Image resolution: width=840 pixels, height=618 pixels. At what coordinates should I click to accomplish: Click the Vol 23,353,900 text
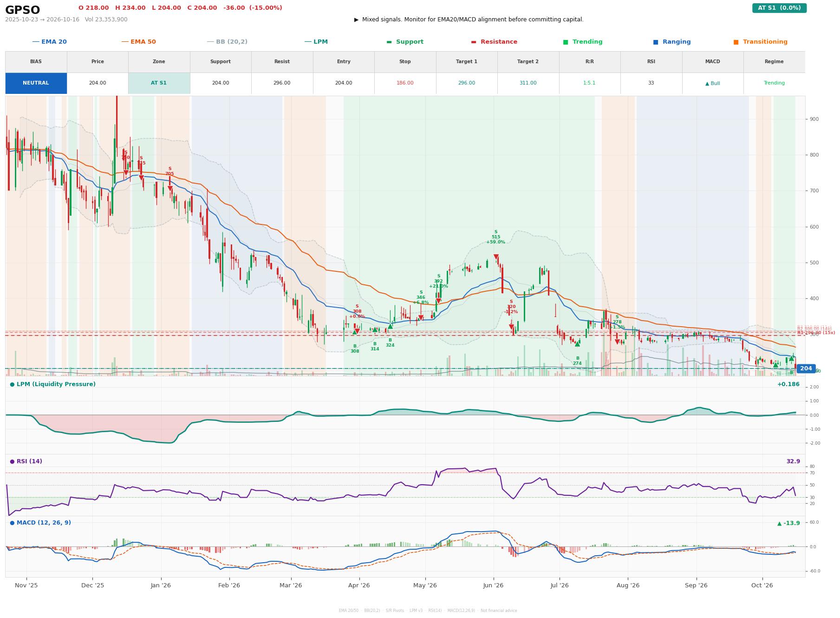[106, 20]
